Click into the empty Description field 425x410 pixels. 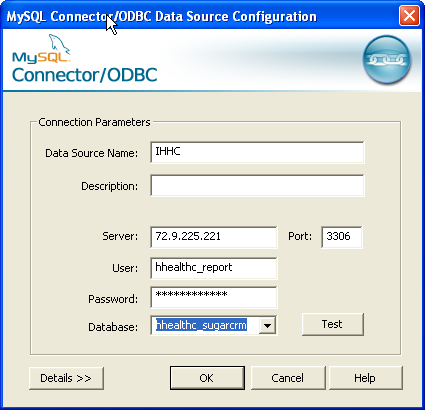(x=257, y=186)
